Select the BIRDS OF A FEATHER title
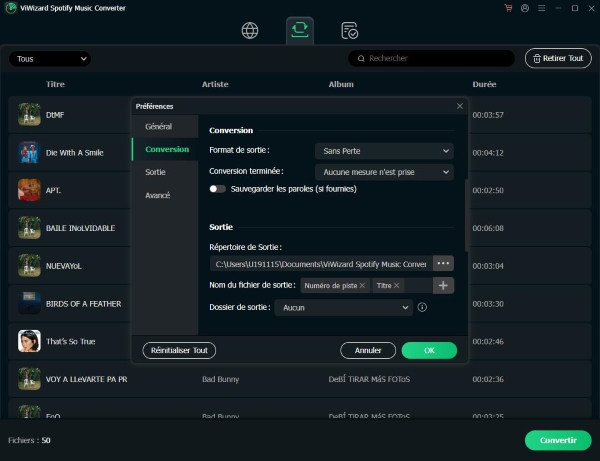The image size is (600, 461). point(83,304)
